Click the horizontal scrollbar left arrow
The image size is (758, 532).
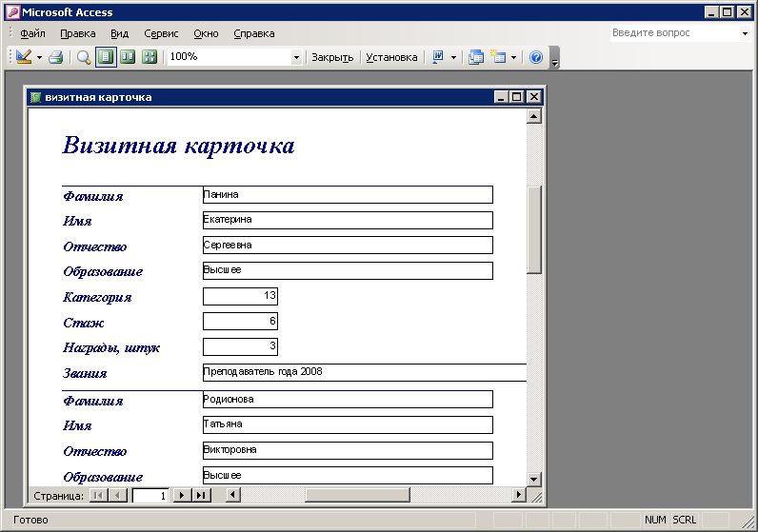(x=233, y=495)
